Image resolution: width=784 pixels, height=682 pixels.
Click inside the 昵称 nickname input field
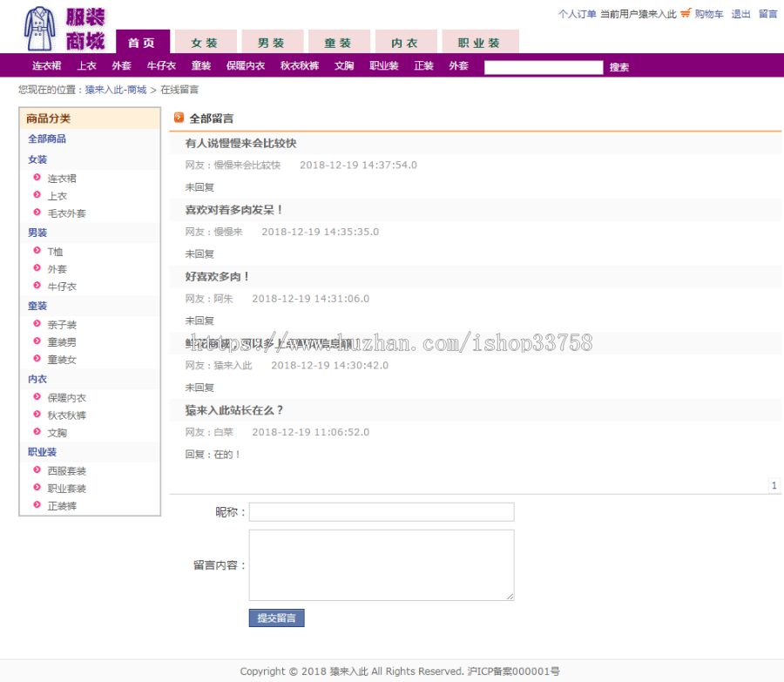point(381,511)
